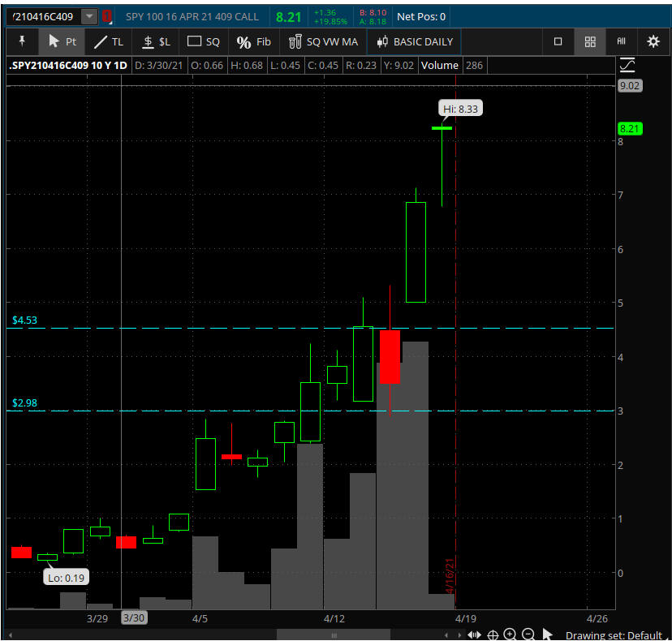Expand the symbol dropdown arrow
Screen dimensions: 672x641
tap(88, 16)
